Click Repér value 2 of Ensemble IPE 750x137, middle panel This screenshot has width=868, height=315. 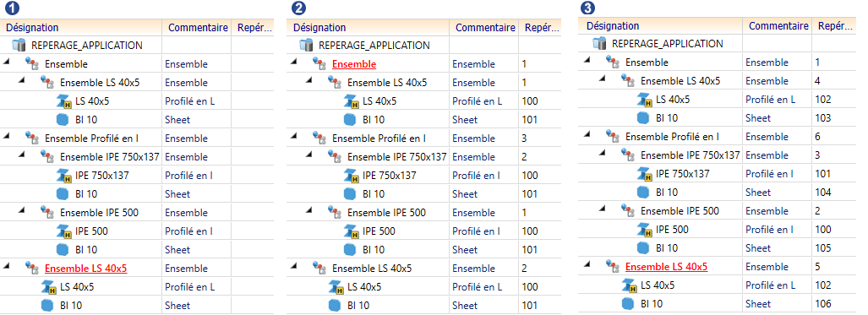[x=524, y=157]
